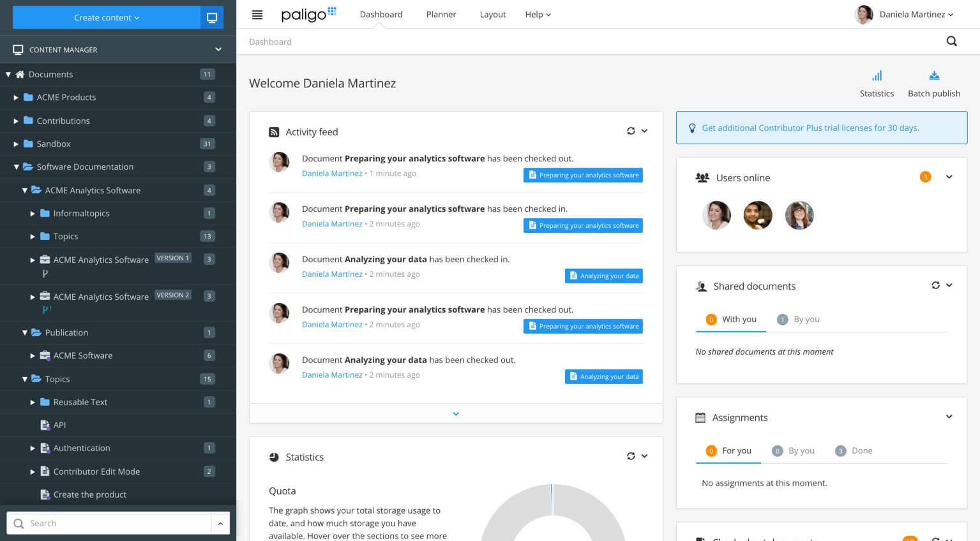The image size is (980, 541).
Task: Click the hamburger menu icon
Action: [x=257, y=14]
